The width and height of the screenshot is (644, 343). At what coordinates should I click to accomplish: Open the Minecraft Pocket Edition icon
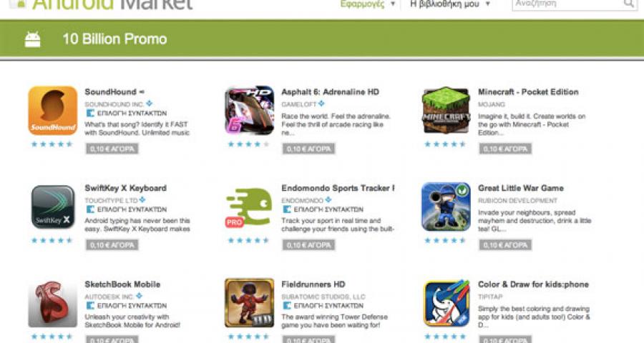[446, 110]
